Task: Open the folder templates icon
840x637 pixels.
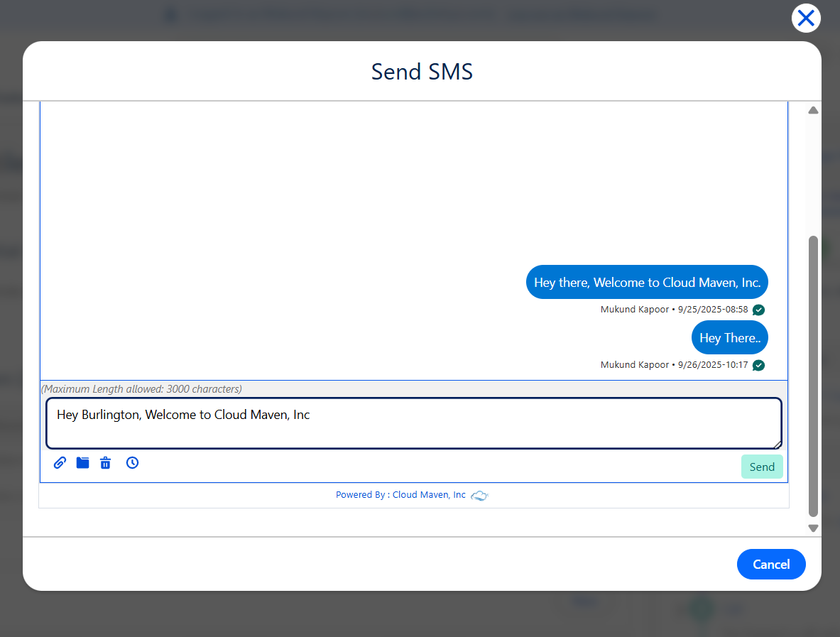Action: (x=82, y=463)
